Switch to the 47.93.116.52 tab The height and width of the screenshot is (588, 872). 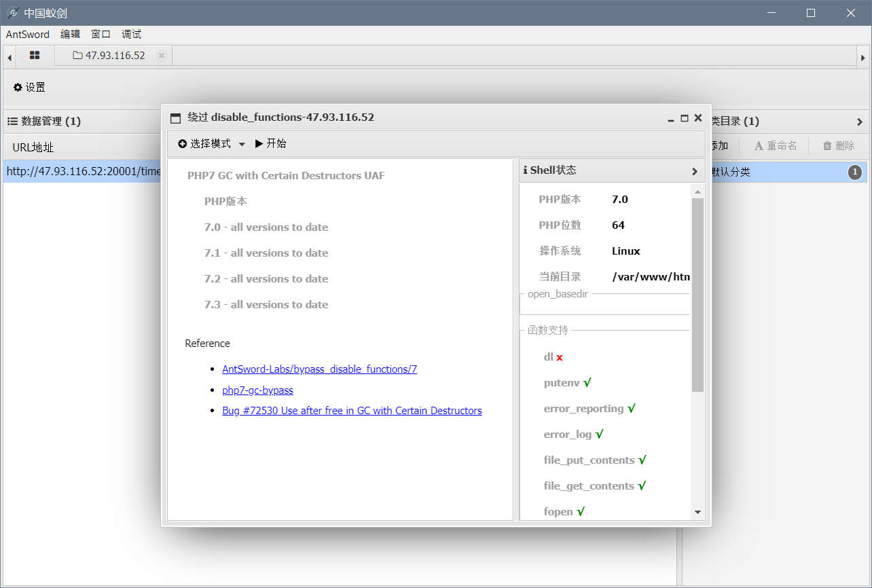click(109, 56)
